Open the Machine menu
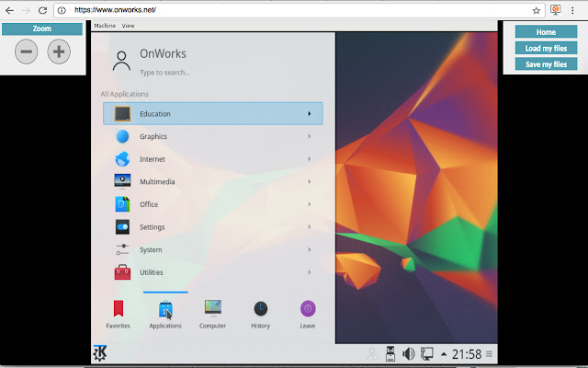Image resolution: width=588 pixels, height=368 pixels. [105, 26]
